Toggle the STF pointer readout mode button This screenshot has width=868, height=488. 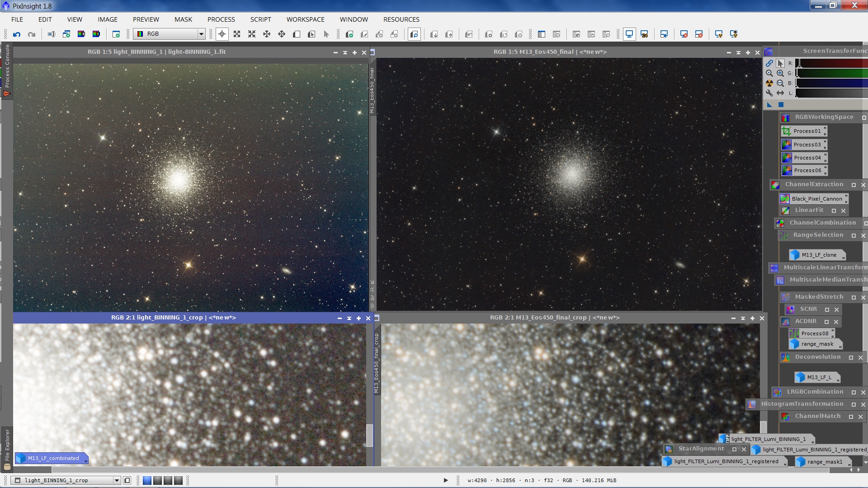pos(780,63)
